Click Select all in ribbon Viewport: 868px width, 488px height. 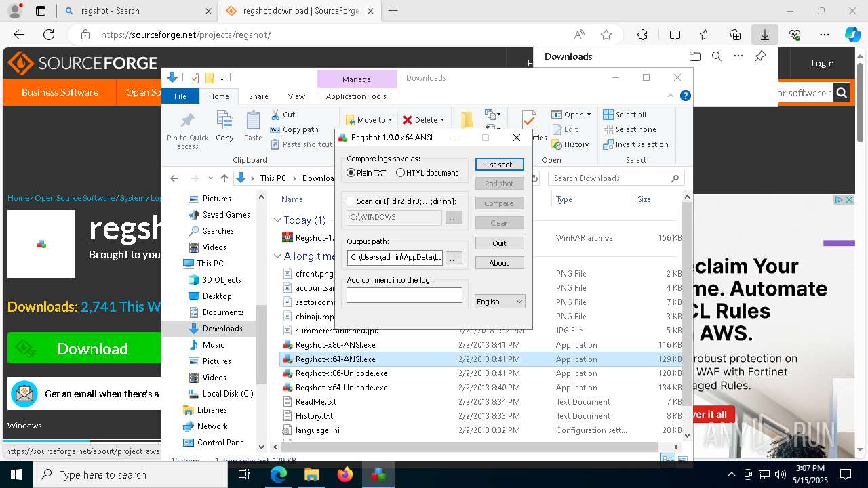tap(624, 115)
